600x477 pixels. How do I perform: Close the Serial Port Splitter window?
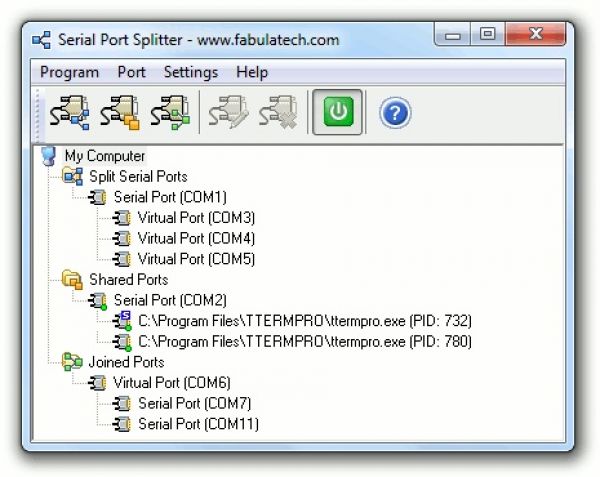tap(536, 34)
